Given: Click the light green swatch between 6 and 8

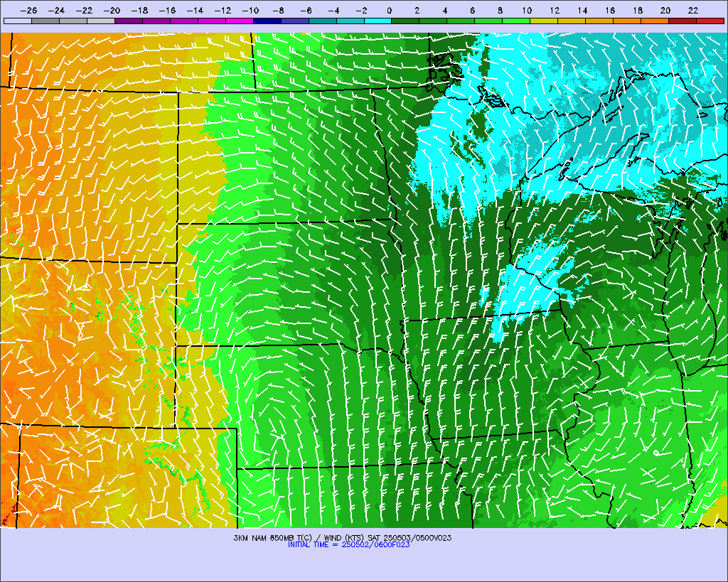Looking at the screenshot, I should (x=489, y=21).
